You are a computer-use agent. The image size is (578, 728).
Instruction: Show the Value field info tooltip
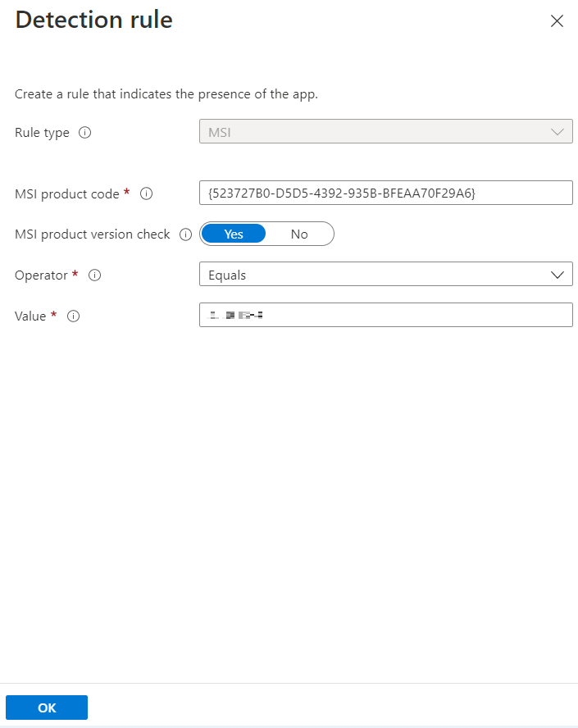pos(73,316)
